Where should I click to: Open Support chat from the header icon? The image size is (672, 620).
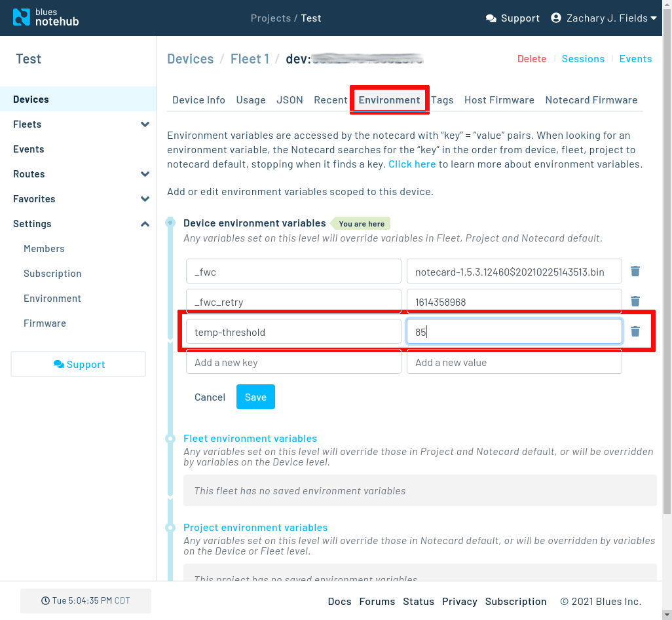[x=490, y=18]
